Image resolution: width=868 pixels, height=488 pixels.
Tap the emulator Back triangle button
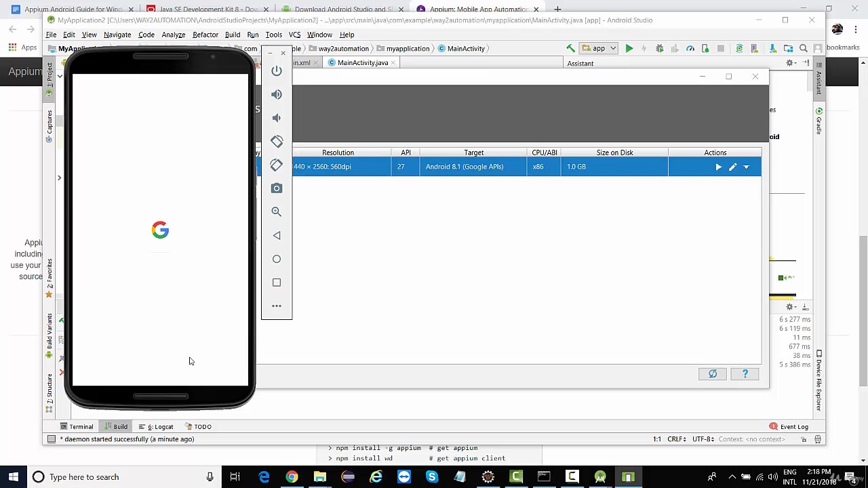click(277, 235)
